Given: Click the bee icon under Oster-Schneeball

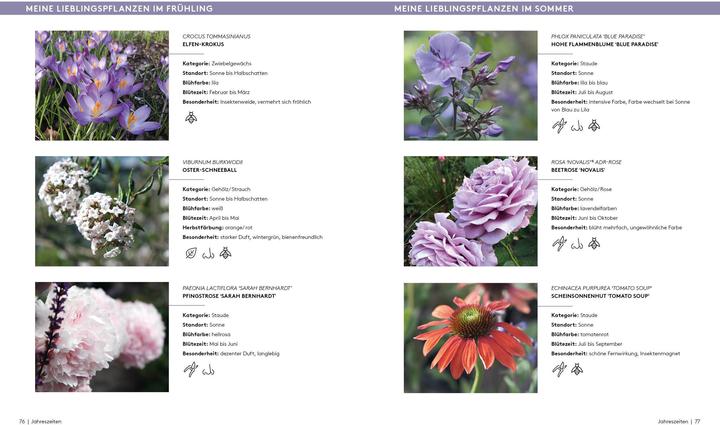Looking at the screenshot, I should pyautogui.click(x=225, y=252).
